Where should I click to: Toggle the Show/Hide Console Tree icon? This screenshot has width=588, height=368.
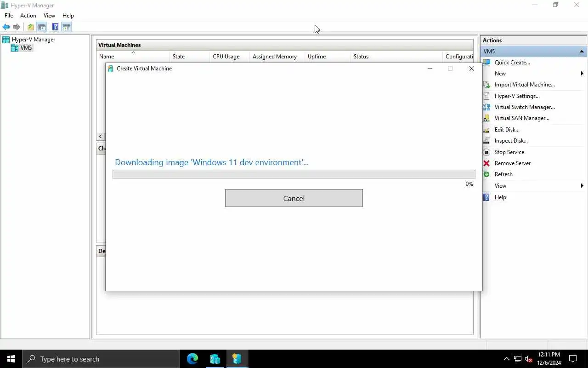point(42,27)
